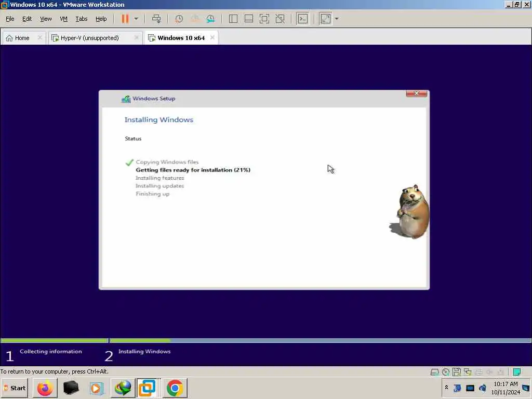The width and height of the screenshot is (532, 399).
Task: Click the hard disk device status icon
Action: (435, 372)
